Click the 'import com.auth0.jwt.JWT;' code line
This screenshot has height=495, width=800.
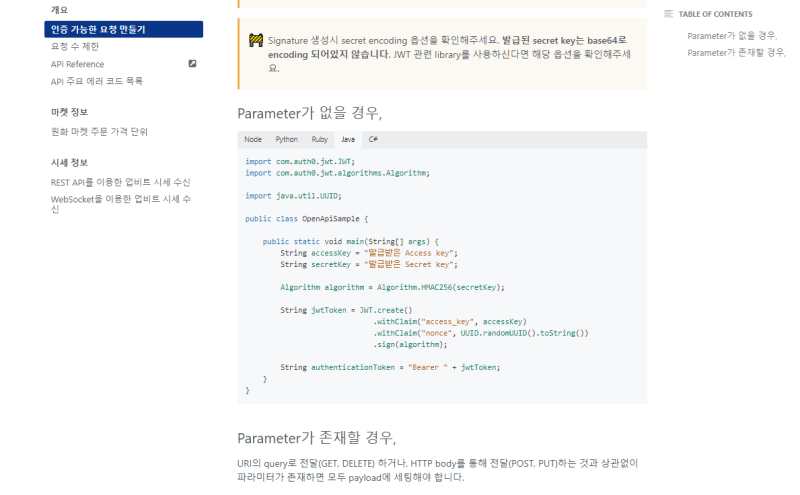pyautogui.click(x=300, y=161)
